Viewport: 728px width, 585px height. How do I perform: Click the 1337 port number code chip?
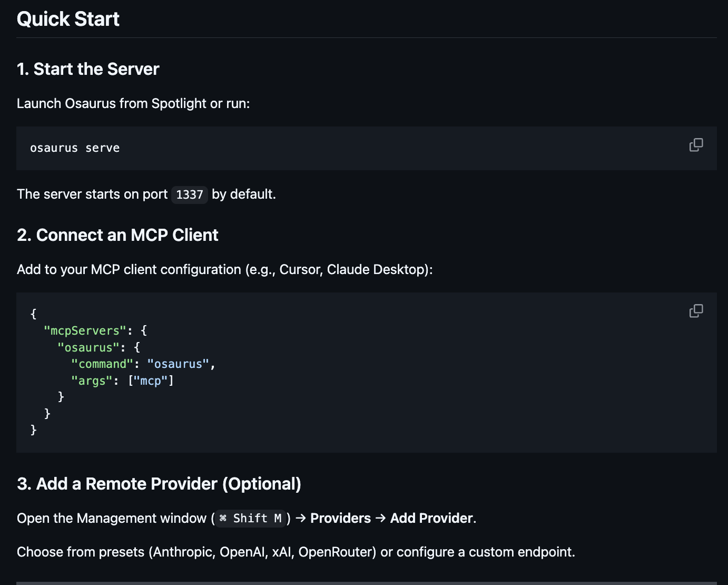pos(190,194)
